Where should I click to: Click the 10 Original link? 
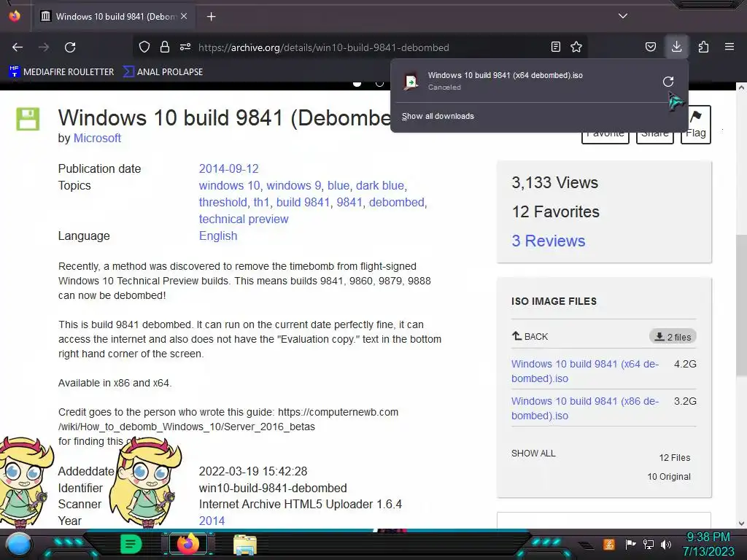click(x=669, y=477)
